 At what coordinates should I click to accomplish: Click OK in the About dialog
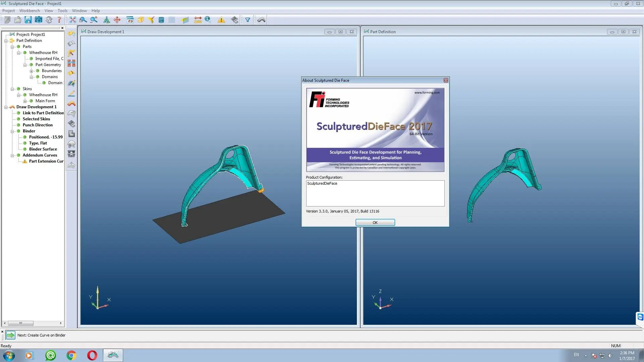(x=375, y=223)
